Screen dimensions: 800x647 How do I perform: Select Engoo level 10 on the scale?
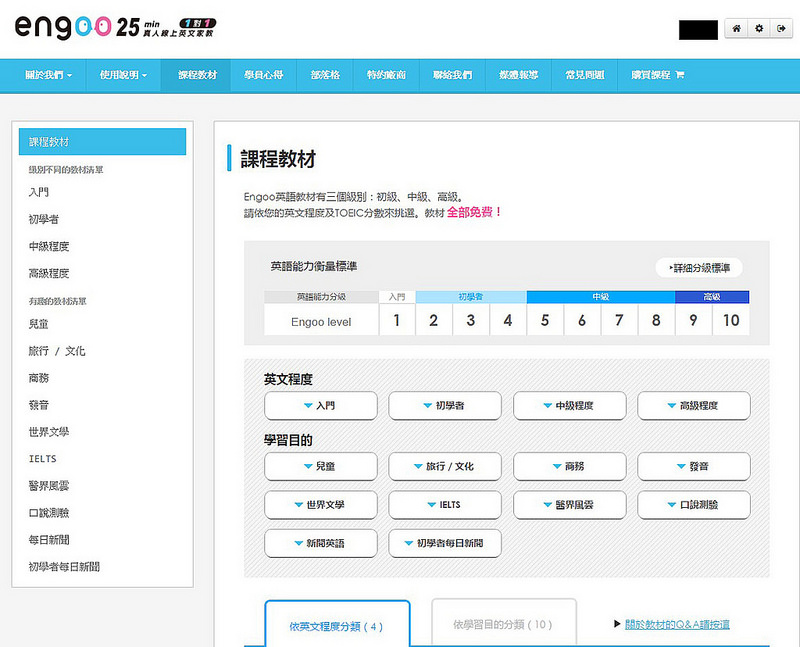[x=731, y=320]
